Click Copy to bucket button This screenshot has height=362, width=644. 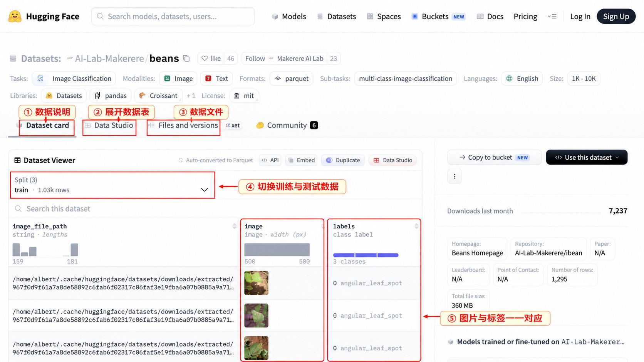click(x=494, y=157)
